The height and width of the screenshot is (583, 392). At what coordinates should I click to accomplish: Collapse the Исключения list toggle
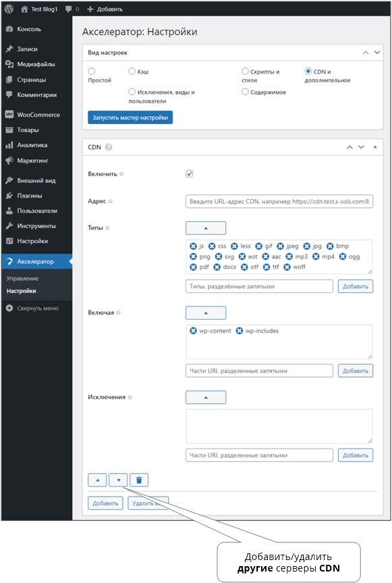point(206,397)
